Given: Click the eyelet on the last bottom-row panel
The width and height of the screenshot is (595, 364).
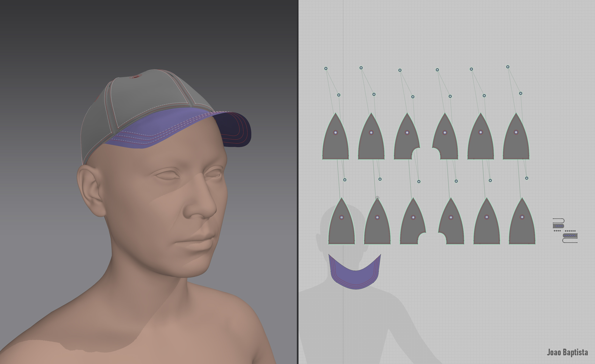Looking at the screenshot, I should click(522, 217).
